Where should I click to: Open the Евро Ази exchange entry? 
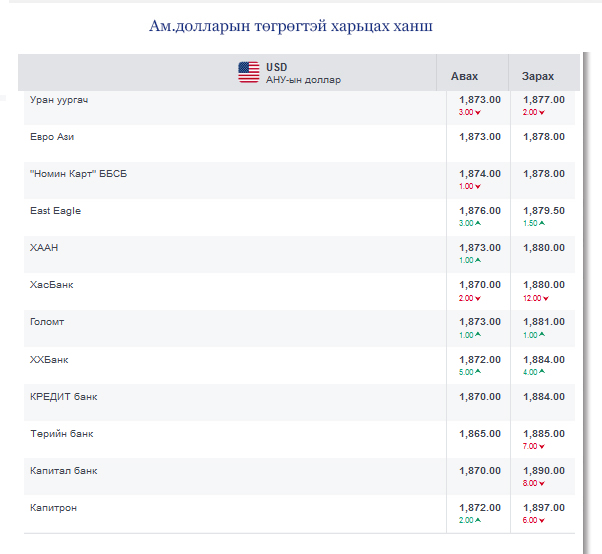[52, 136]
